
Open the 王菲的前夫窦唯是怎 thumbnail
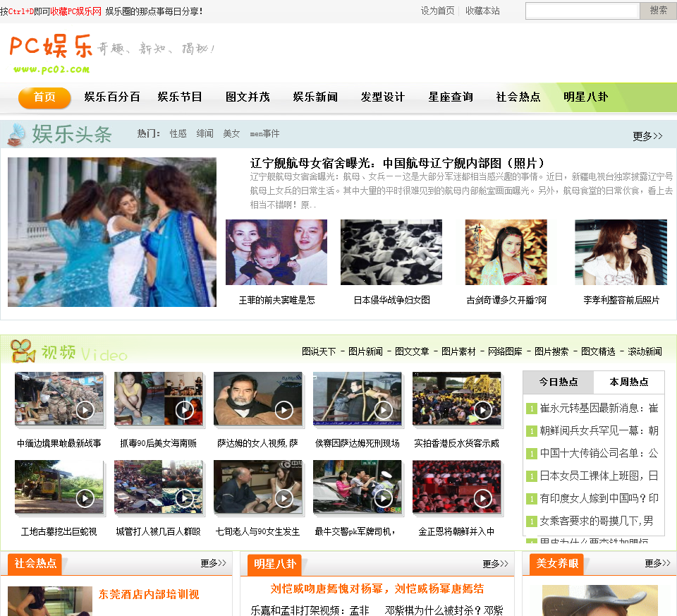click(276, 253)
